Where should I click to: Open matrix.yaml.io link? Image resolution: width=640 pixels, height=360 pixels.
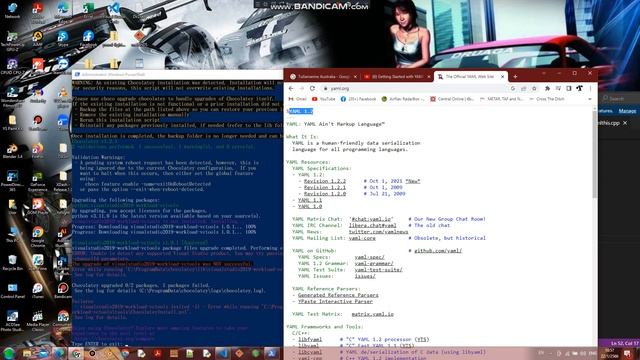(372, 314)
